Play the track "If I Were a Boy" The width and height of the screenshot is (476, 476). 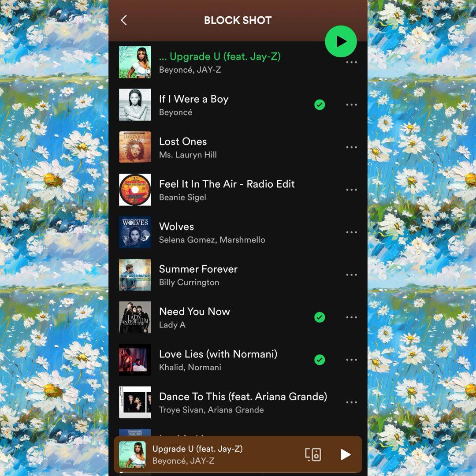193,99
